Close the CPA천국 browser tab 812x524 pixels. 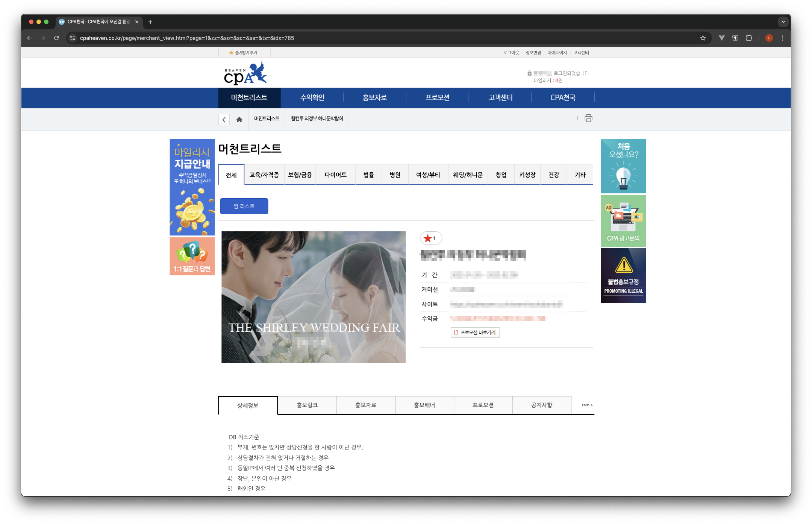click(137, 22)
